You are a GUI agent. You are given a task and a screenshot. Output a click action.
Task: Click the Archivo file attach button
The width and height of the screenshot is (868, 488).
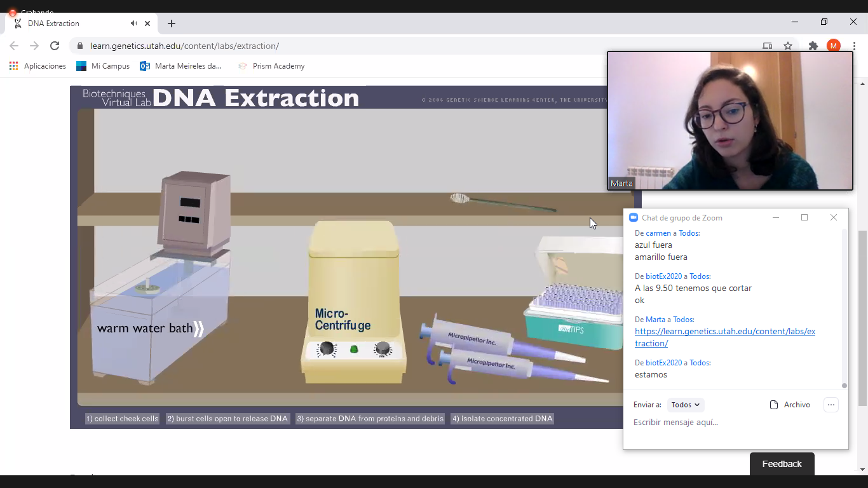[x=790, y=405]
